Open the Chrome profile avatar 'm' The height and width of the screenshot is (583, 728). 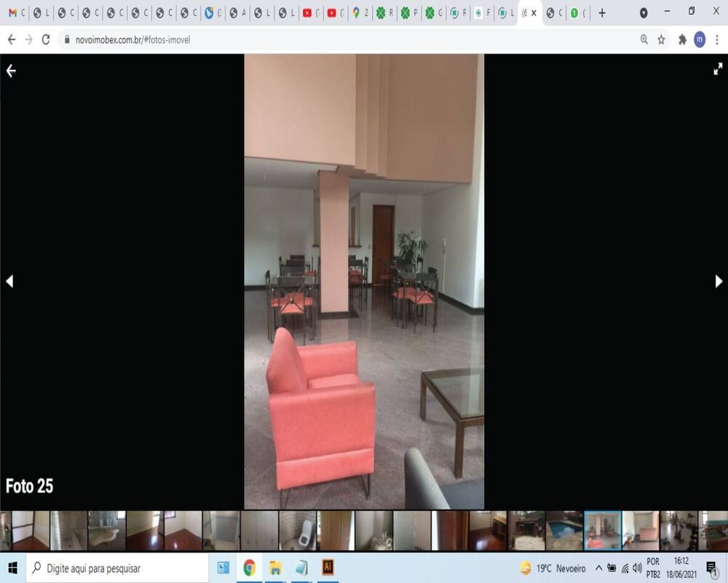point(700,39)
